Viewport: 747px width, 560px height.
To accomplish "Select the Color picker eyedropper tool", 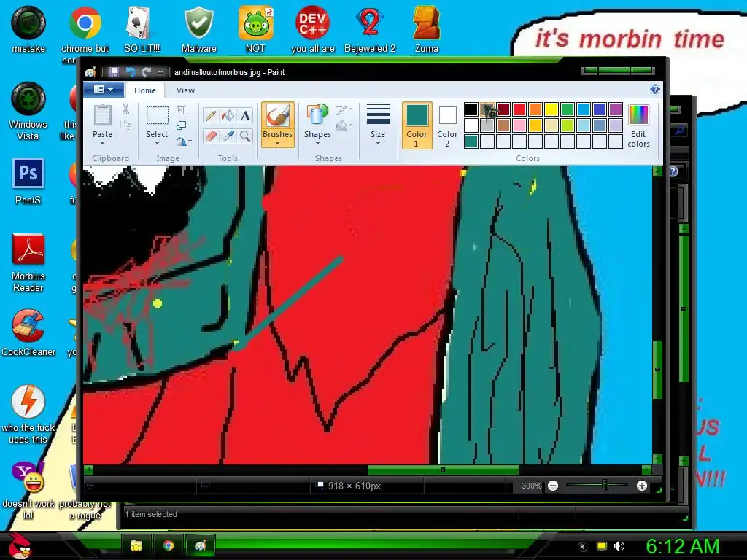I will click(228, 136).
